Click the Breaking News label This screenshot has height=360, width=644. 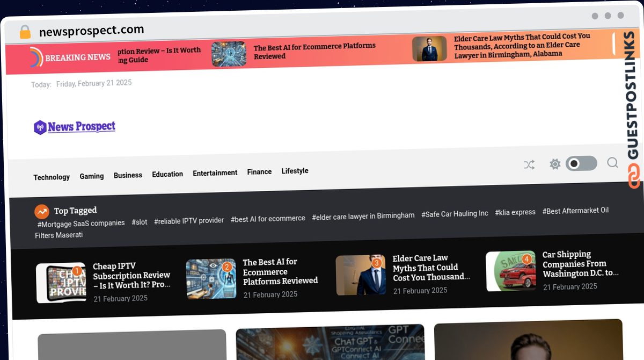tap(78, 57)
